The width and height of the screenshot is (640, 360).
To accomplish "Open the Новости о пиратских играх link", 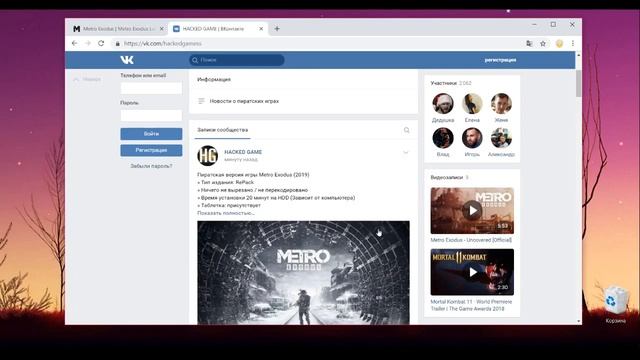I will pyautogui.click(x=244, y=101).
